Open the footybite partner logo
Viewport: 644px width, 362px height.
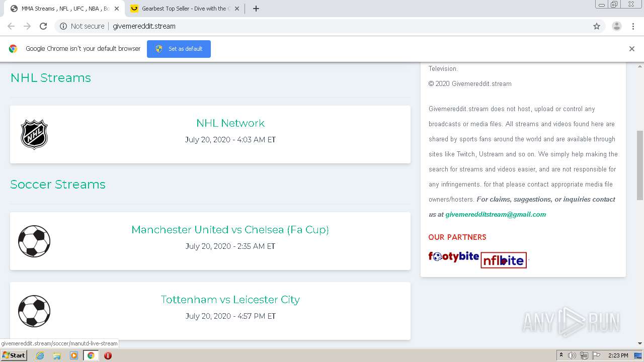pos(454,257)
